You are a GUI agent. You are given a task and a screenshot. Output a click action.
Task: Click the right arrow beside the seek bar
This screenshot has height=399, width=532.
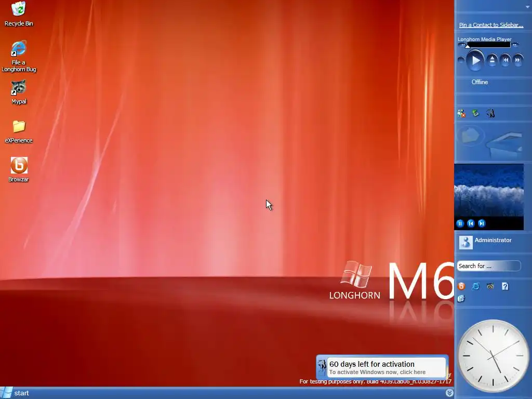[x=515, y=45]
